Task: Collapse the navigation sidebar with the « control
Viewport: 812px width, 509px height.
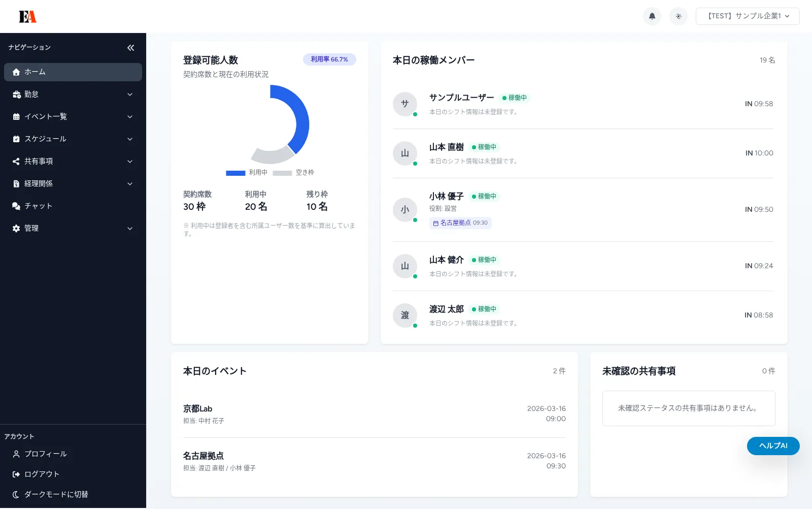Action: (x=130, y=47)
